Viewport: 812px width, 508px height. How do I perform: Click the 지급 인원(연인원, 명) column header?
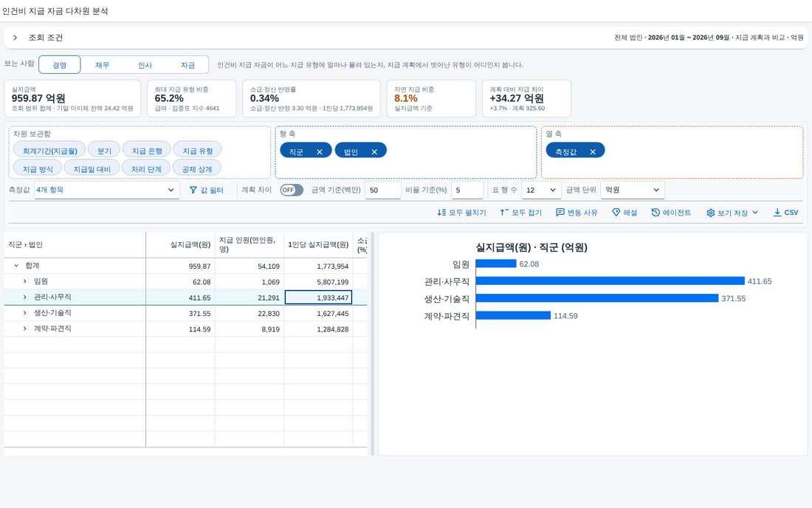249,244
